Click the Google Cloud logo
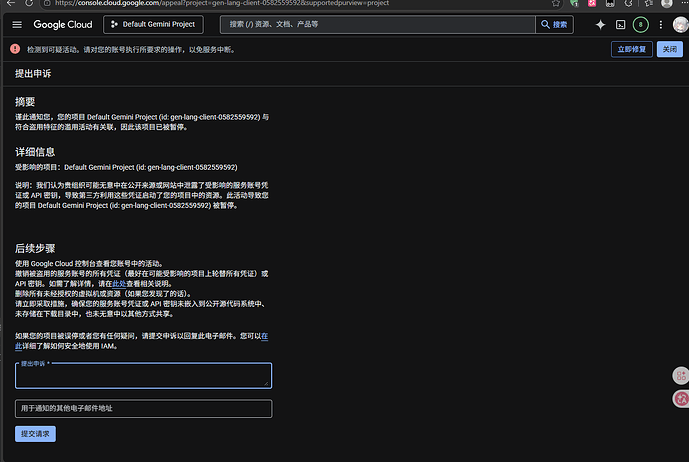Viewport: 689px width, 462px height. tap(63, 25)
